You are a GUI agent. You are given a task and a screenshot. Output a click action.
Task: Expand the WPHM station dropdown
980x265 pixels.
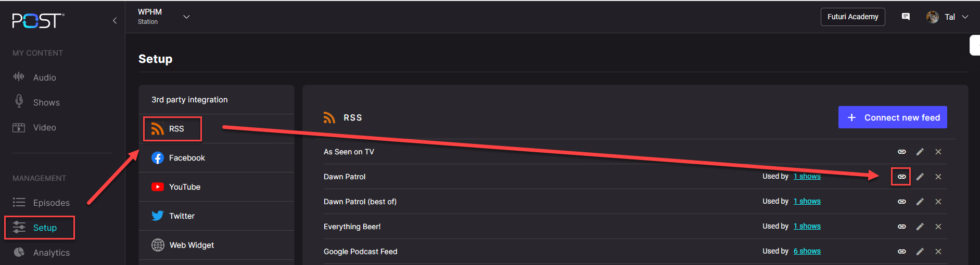click(186, 17)
